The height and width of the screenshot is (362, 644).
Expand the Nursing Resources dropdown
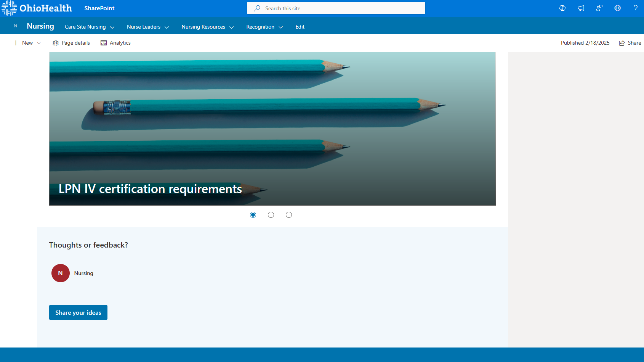click(207, 27)
